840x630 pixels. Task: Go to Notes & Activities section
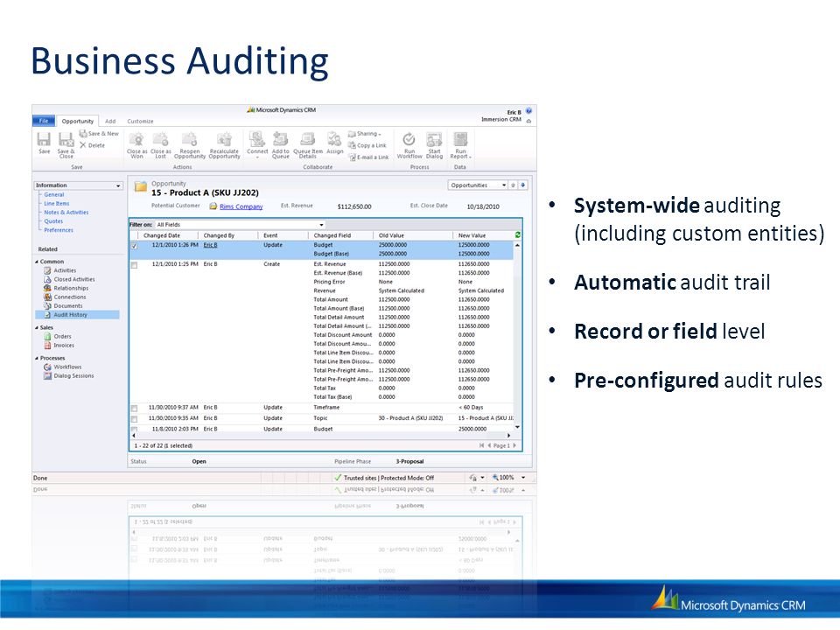66,212
